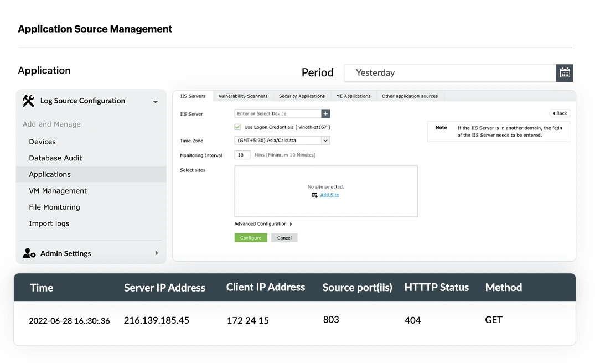The image size is (595, 364).
Task: Click the Add Site icon beside the link
Action: (315, 195)
